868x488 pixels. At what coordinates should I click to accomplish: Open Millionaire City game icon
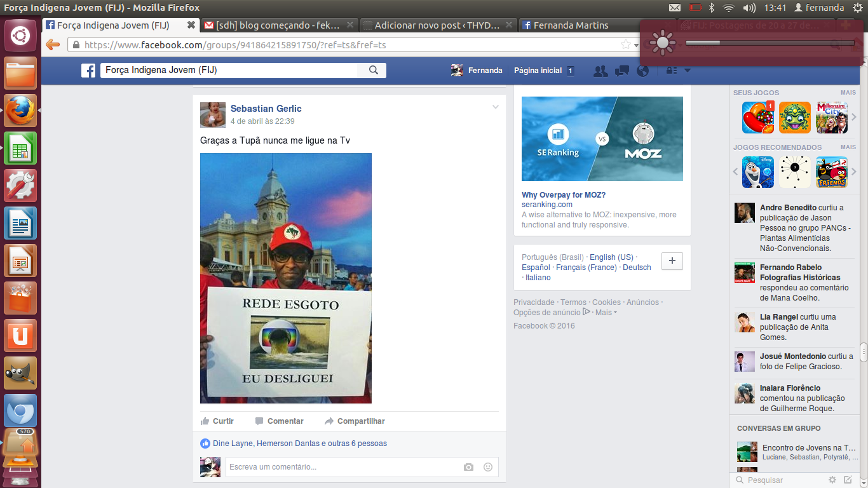coord(832,118)
